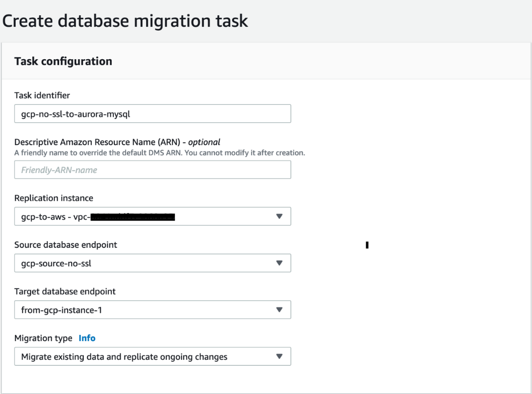This screenshot has width=532, height=394.
Task: Click the Task identifier label
Action: 42,95
